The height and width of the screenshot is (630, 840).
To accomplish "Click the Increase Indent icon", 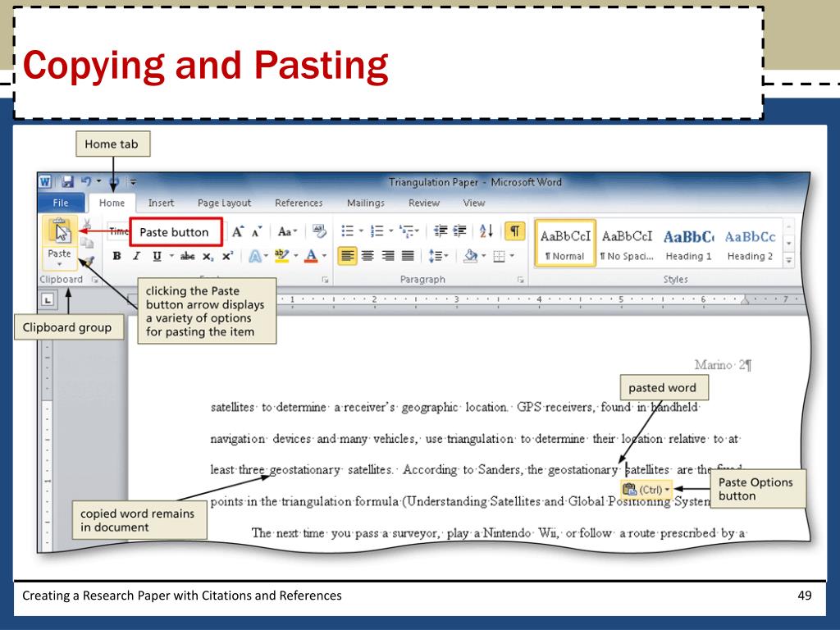I will (459, 231).
